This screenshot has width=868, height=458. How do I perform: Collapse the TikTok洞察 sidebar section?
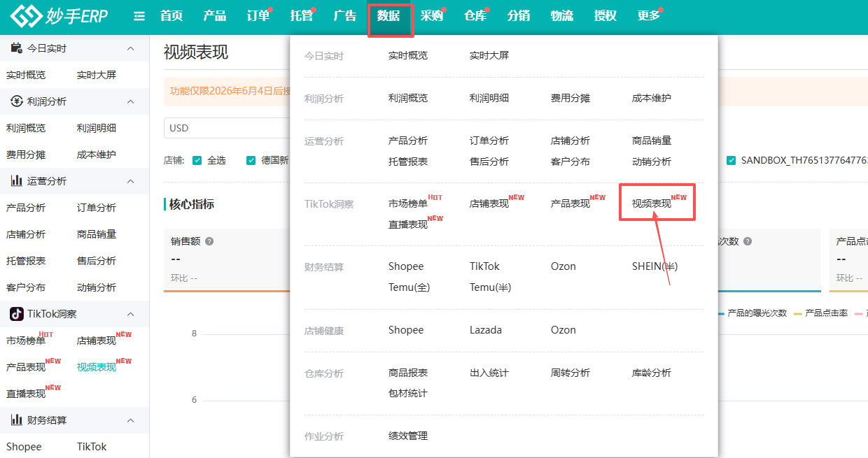tap(130, 314)
